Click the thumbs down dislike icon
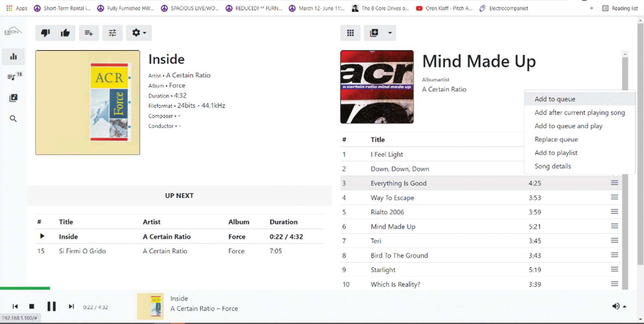Screen dimensions: 644x324 (45, 33)
